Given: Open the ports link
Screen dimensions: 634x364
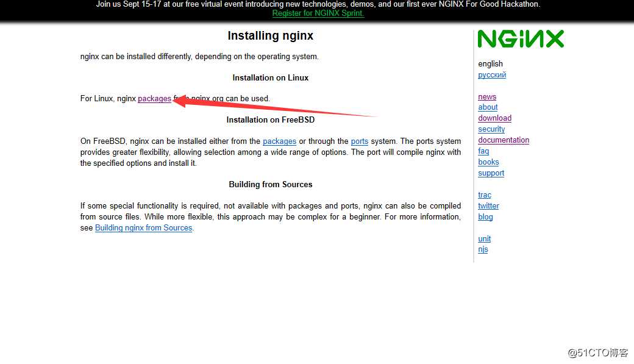Looking at the screenshot, I should click(x=360, y=141).
